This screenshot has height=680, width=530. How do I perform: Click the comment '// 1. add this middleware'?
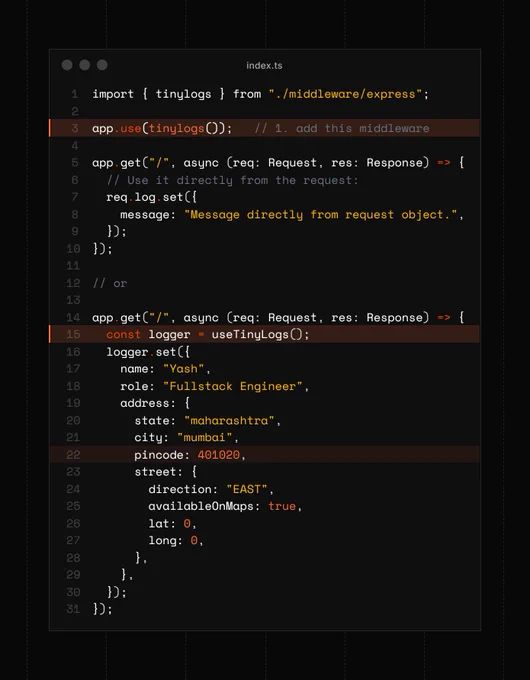coord(342,128)
